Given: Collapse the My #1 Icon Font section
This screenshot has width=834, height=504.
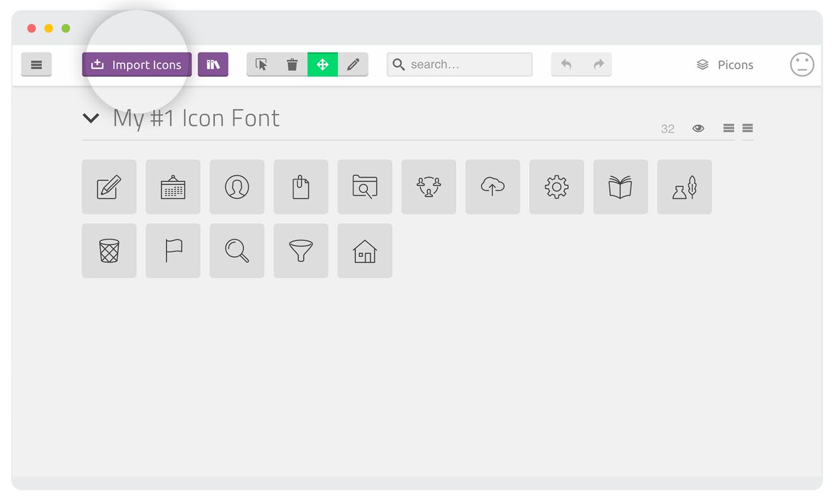Looking at the screenshot, I should point(91,119).
